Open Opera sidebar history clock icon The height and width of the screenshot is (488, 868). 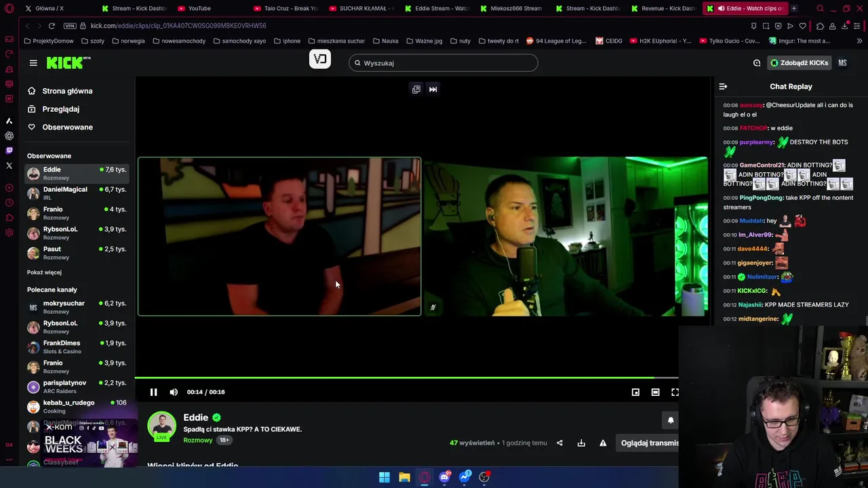tap(9, 203)
